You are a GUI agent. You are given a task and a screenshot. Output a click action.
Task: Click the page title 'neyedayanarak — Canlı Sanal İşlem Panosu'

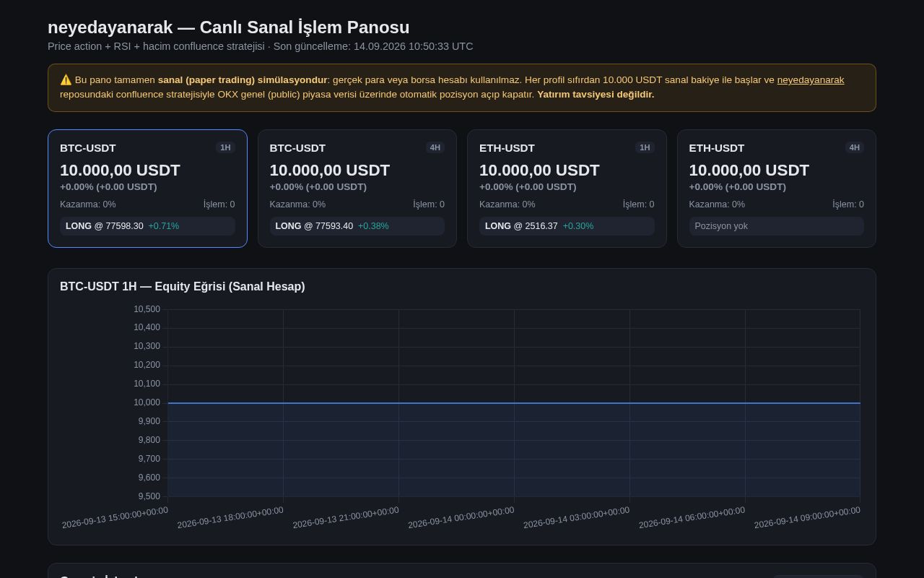(x=228, y=27)
